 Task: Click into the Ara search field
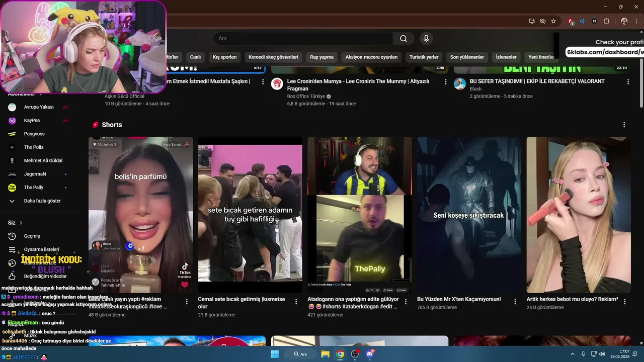tap(303, 39)
